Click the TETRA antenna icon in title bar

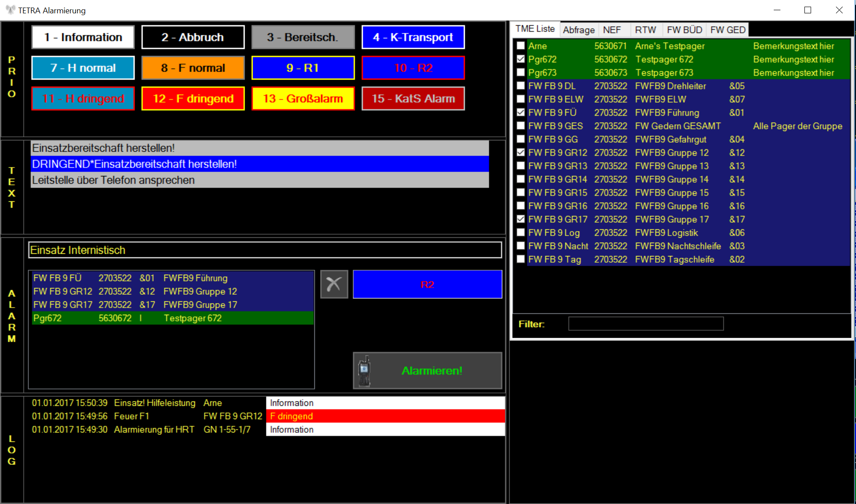(x=10, y=10)
